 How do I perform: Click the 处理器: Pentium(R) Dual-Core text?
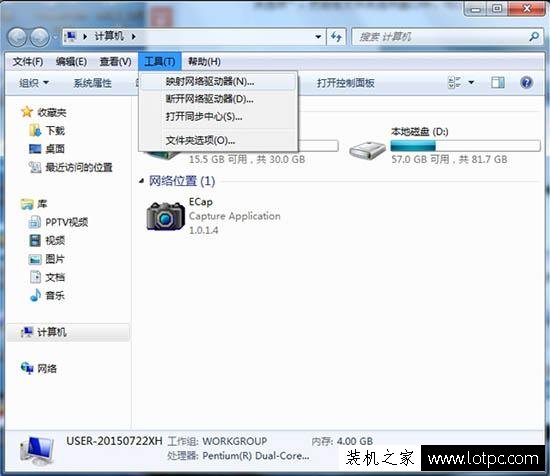tap(238, 456)
